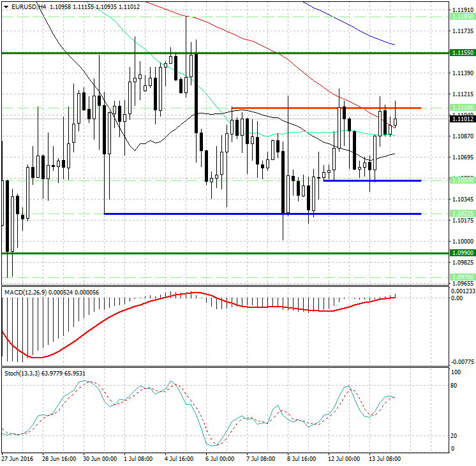The width and height of the screenshot is (476, 466).
Task: Click the 1.09655 price axis value
Action: tap(463, 284)
